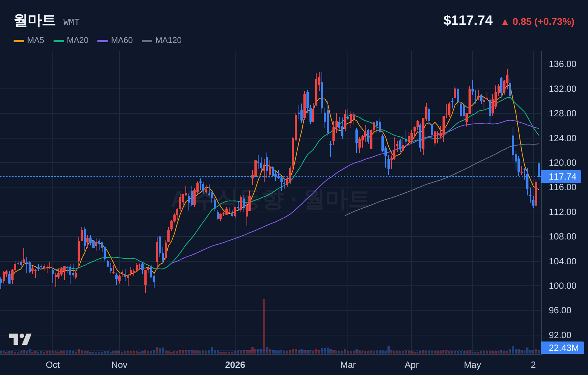Screen dimensions: 588x375
Task: Click the 132.00 price axis label
Action: coord(562,89)
